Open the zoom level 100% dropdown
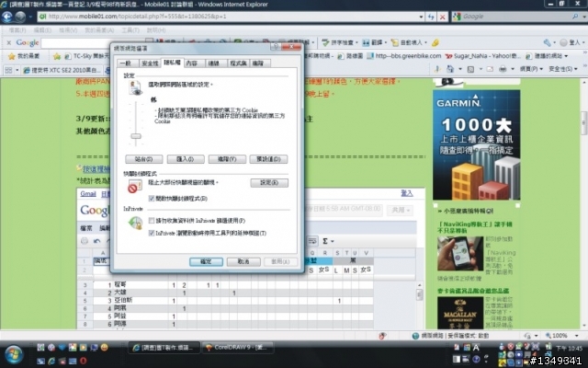Image resolution: width=588 pixels, height=368 pixels. pos(577,336)
